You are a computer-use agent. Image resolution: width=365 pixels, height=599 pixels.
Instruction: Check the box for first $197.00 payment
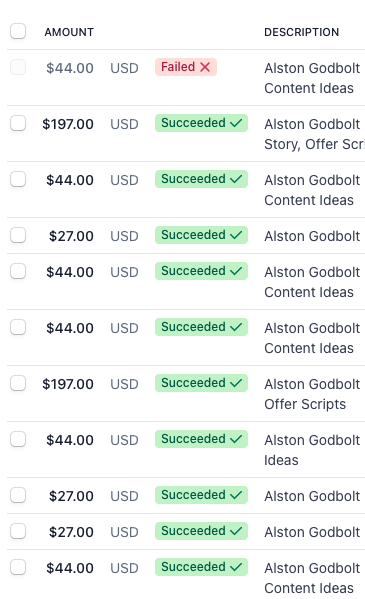[x=18, y=123]
